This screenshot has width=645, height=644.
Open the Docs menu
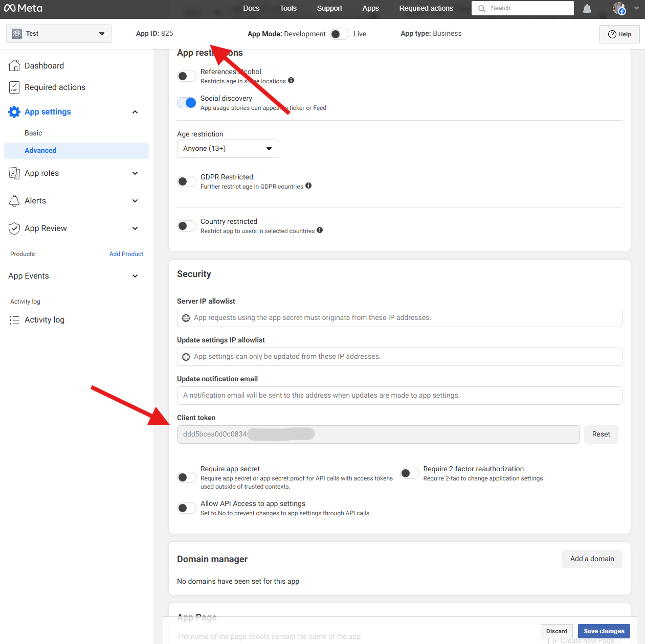pyautogui.click(x=251, y=8)
